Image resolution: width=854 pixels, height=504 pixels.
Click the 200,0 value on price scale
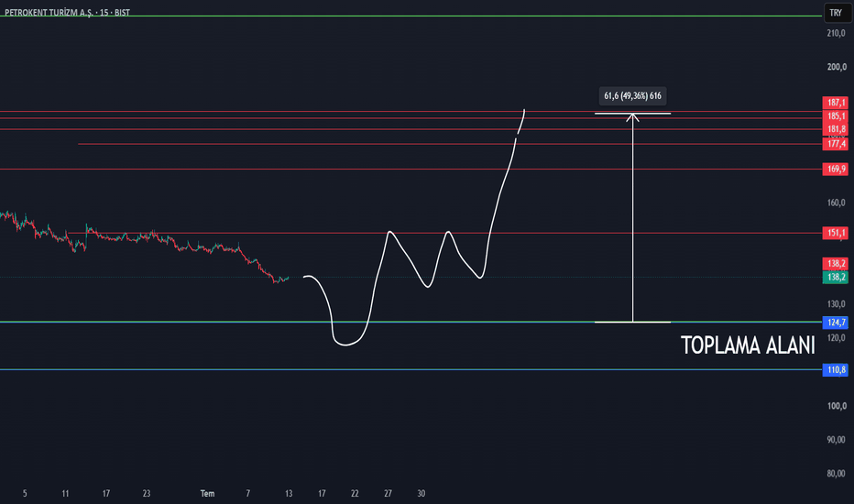coord(837,67)
